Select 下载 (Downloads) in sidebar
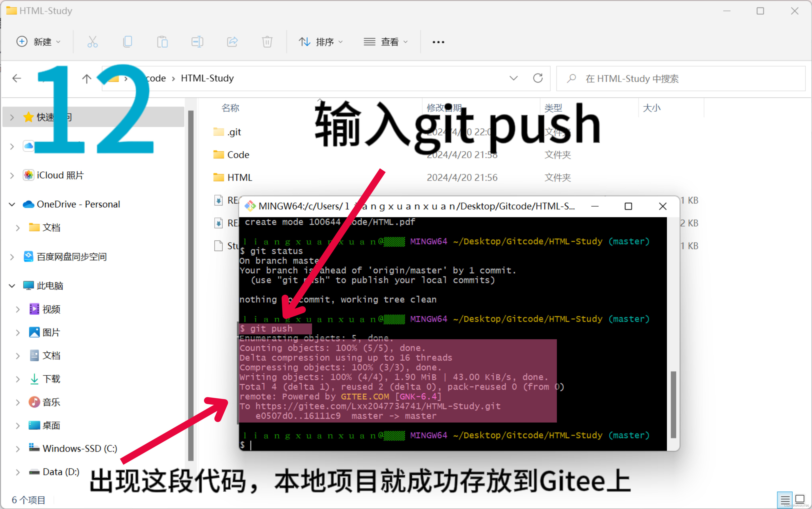This screenshot has height=509, width=812. point(51,379)
